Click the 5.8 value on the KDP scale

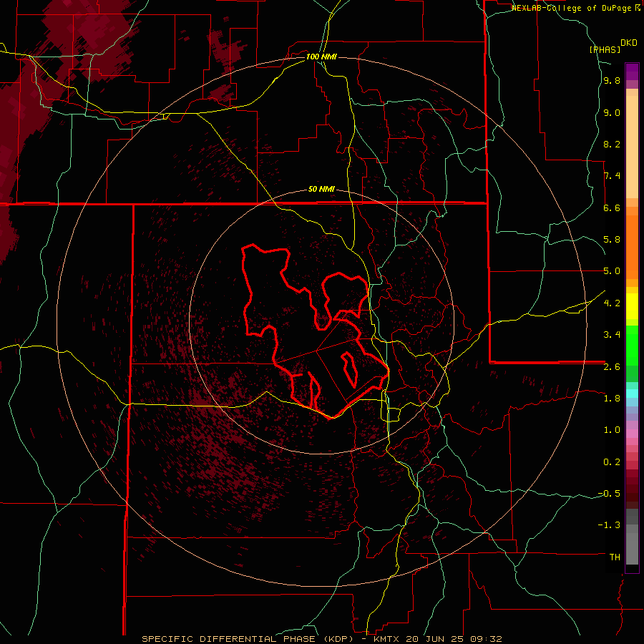[x=612, y=240]
